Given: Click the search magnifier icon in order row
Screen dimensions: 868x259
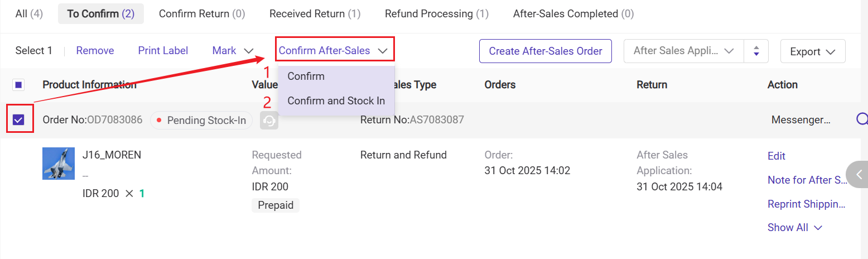Looking at the screenshot, I should pos(862,119).
